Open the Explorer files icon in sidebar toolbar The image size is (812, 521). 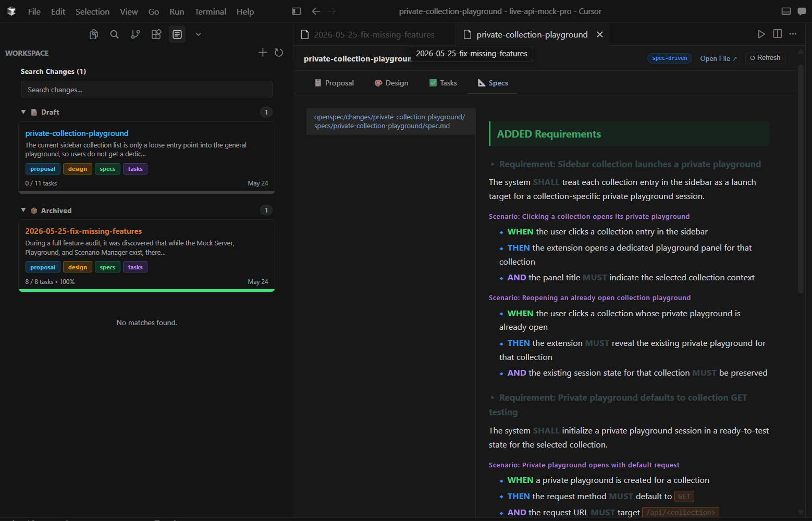click(x=94, y=34)
